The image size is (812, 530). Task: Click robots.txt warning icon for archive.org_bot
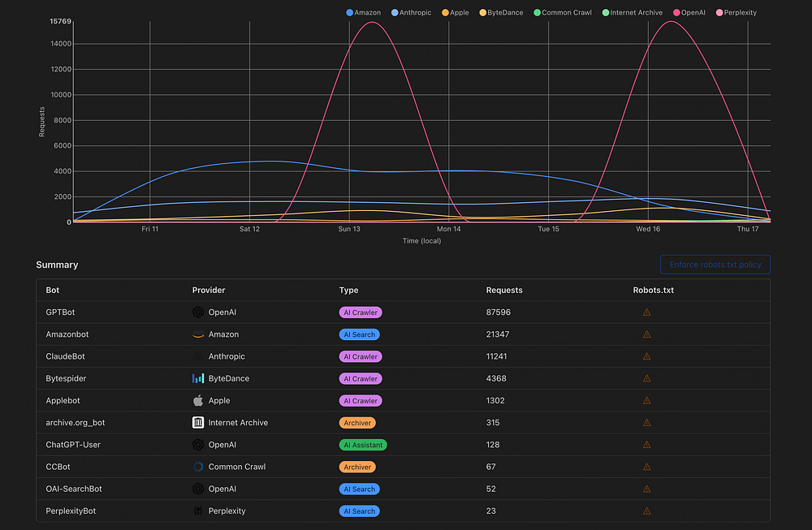pos(647,422)
